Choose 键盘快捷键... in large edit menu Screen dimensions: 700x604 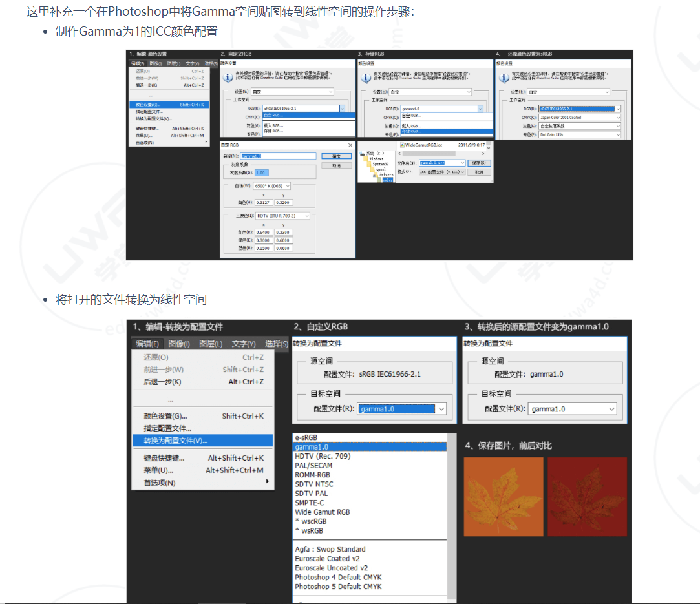(203, 458)
